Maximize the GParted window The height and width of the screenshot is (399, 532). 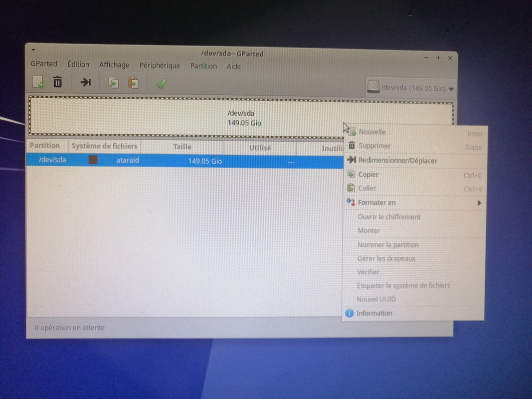click(x=438, y=58)
